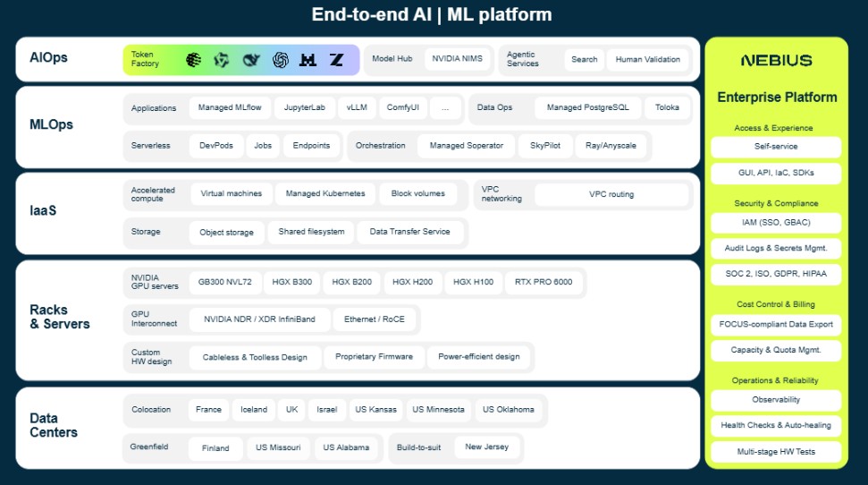Viewport: 868px width, 485px height.
Task: Select HGX B200
Action: [352, 282]
